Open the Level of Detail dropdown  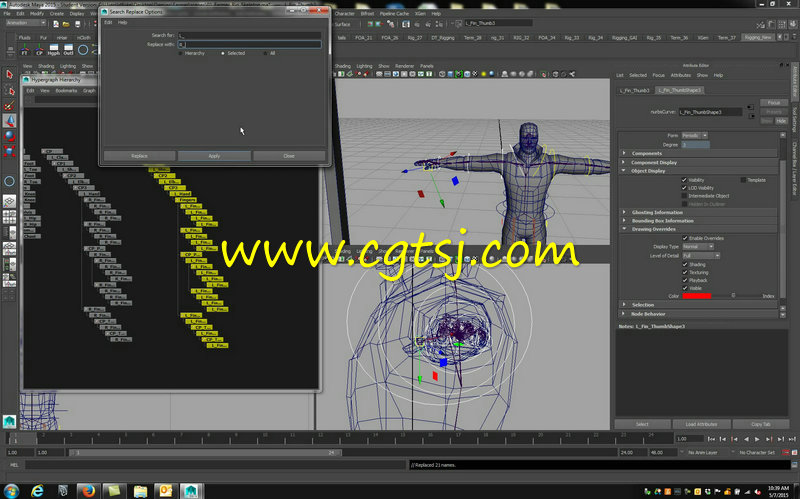coord(701,256)
